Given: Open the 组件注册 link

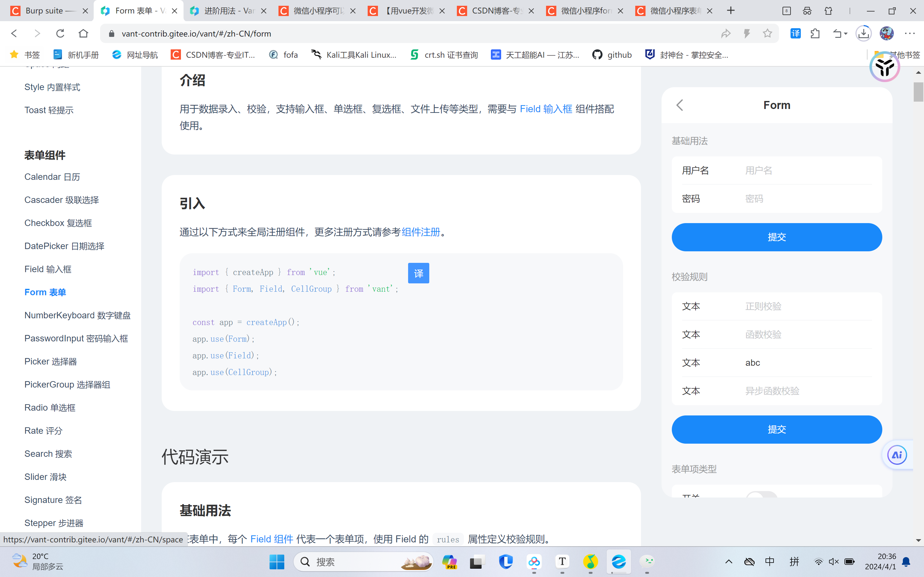Looking at the screenshot, I should 421,232.
